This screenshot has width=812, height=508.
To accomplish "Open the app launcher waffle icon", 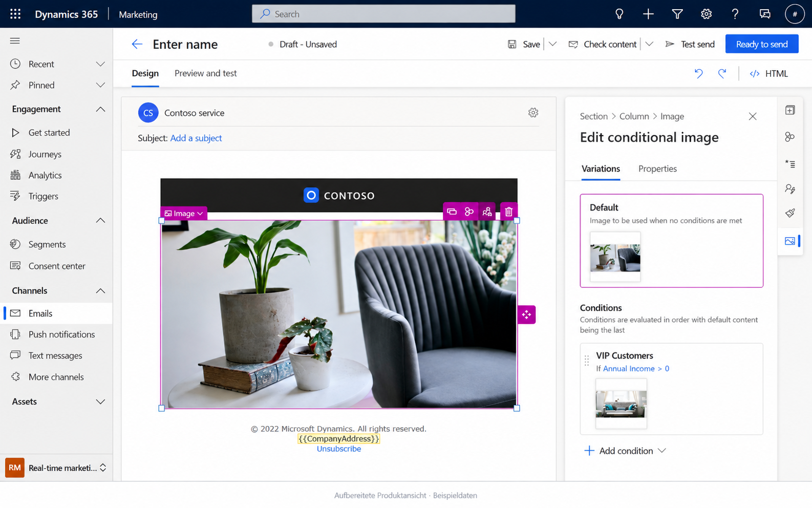I will click(15, 14).
